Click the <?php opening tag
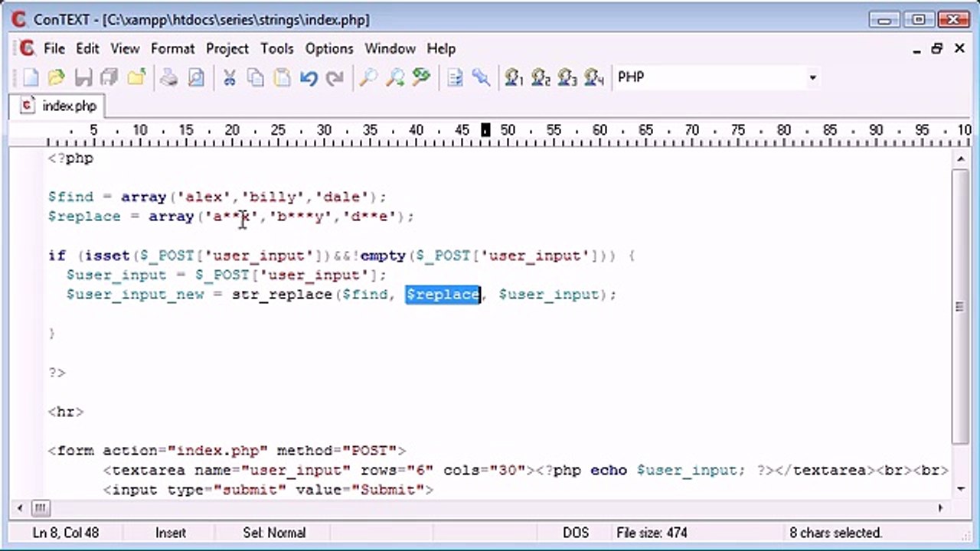Screen dimensions: 980x551 pos(70,158)
